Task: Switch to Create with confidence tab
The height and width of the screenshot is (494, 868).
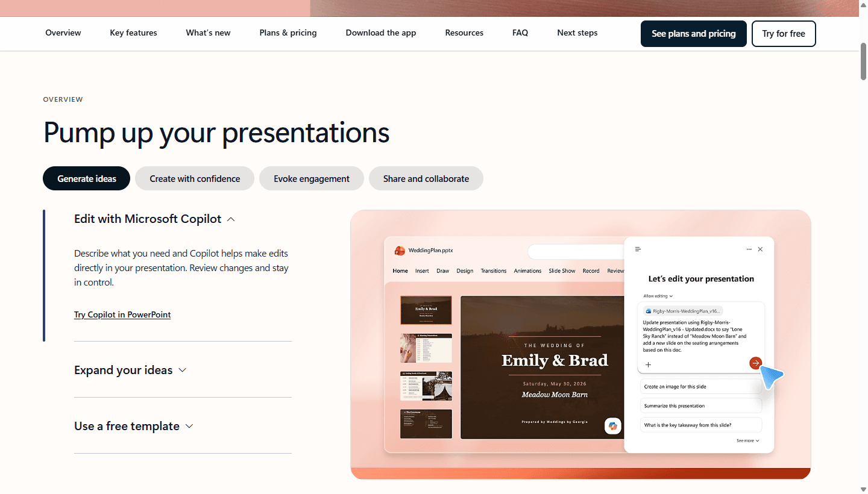Action: tap(195, 178)
